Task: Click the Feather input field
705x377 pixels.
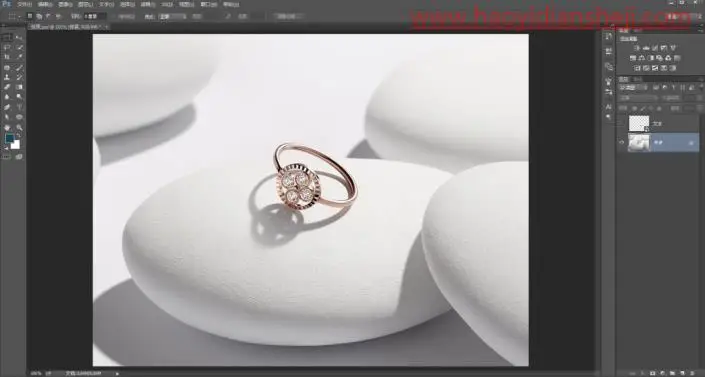Action: point(94,16)
